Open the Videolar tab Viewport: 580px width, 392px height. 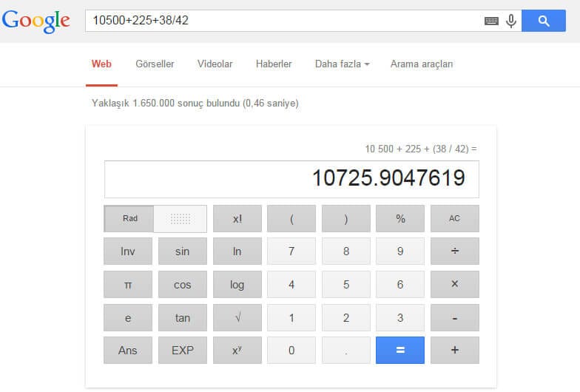click(x=215, y=64)
